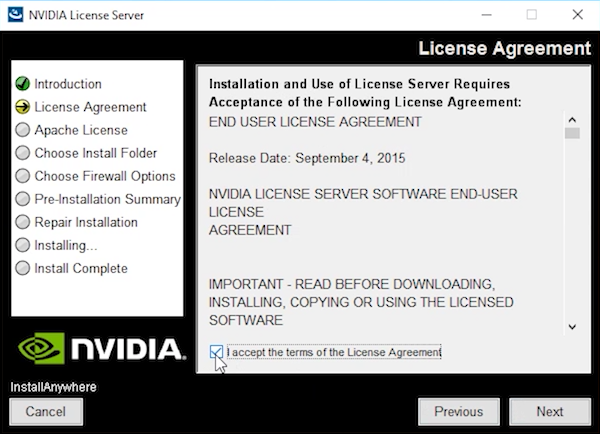Click the grey circle icon beside Repair Installation
Viewport: 600px width, 434px height.
tap(23, 222)
